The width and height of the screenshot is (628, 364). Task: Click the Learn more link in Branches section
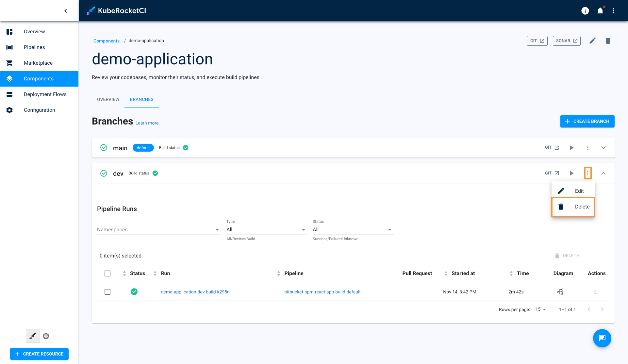pyautogui.click(x=148, y=123)
